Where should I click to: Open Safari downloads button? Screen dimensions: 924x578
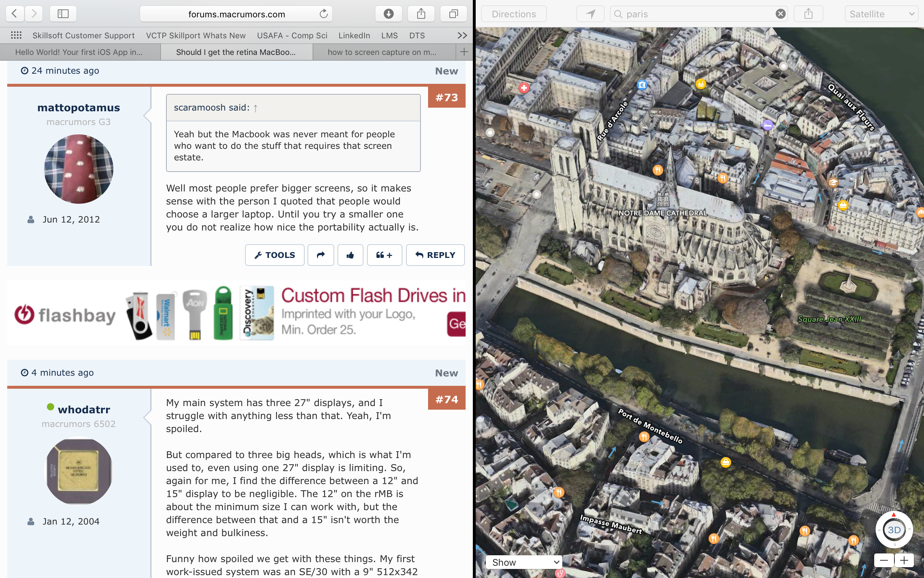coord(388,14)
